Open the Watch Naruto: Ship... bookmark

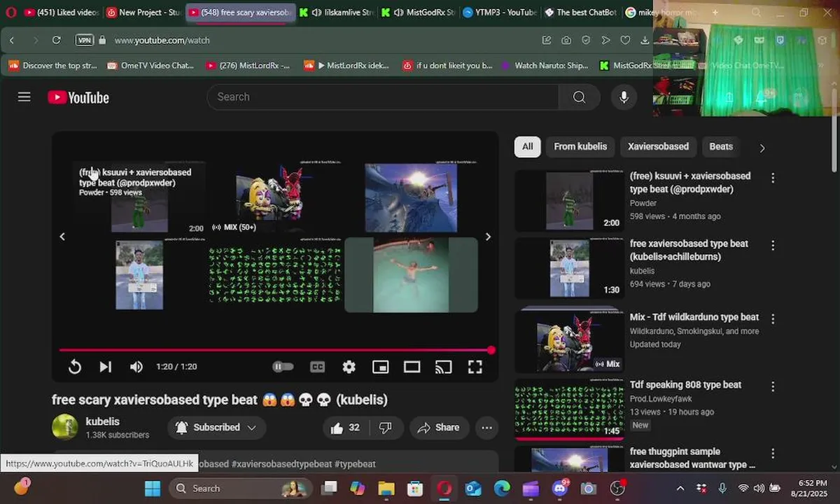(x=545, y=65)
